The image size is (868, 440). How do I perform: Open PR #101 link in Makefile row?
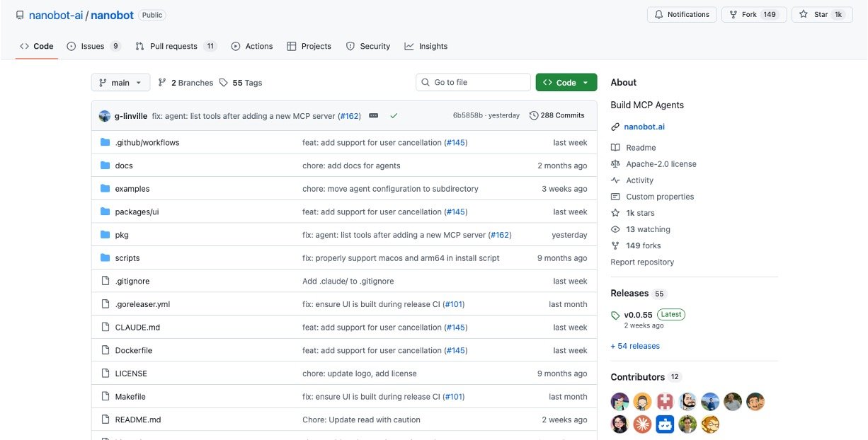tap(453, 397)
